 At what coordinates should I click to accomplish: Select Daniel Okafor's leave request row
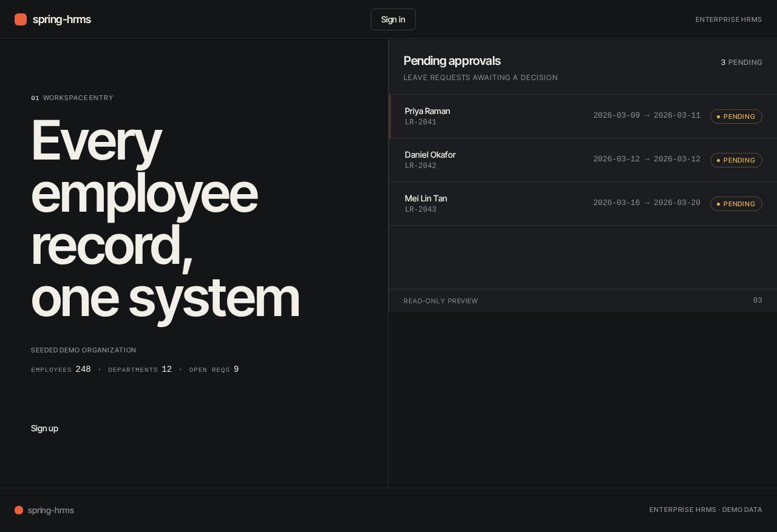(x=583, y=160)
